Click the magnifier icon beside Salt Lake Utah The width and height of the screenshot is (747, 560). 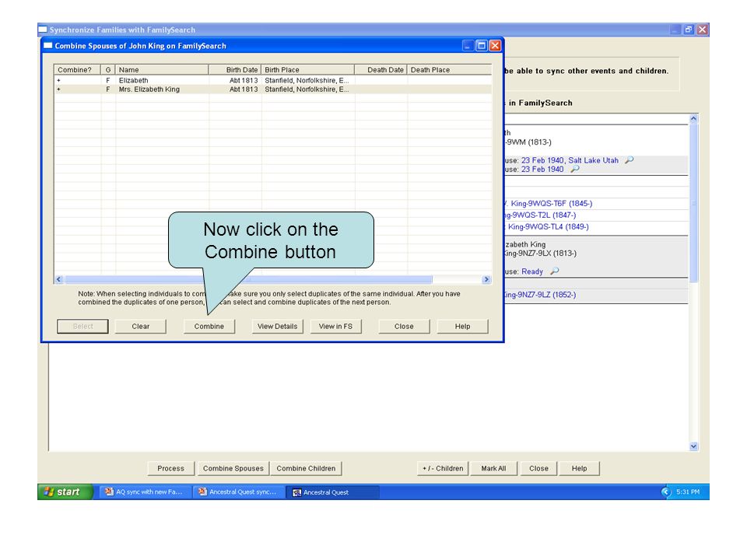pyautogui.click(x=630, y=160)
